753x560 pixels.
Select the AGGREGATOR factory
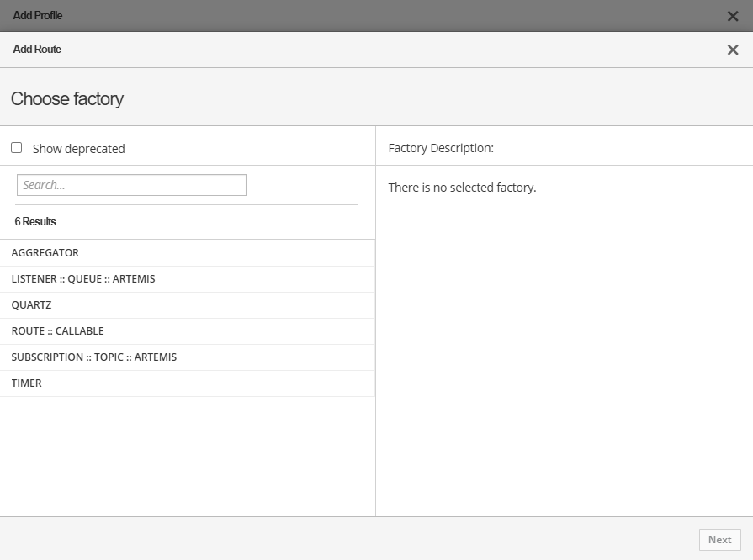point(45,253)
